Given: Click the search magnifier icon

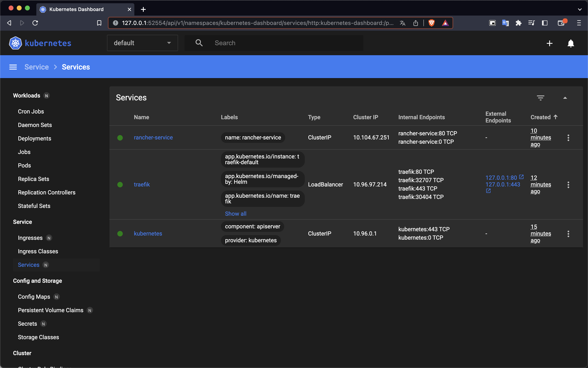Looking at the screenshot, I should pyautogui.click(x=199, y=43).
